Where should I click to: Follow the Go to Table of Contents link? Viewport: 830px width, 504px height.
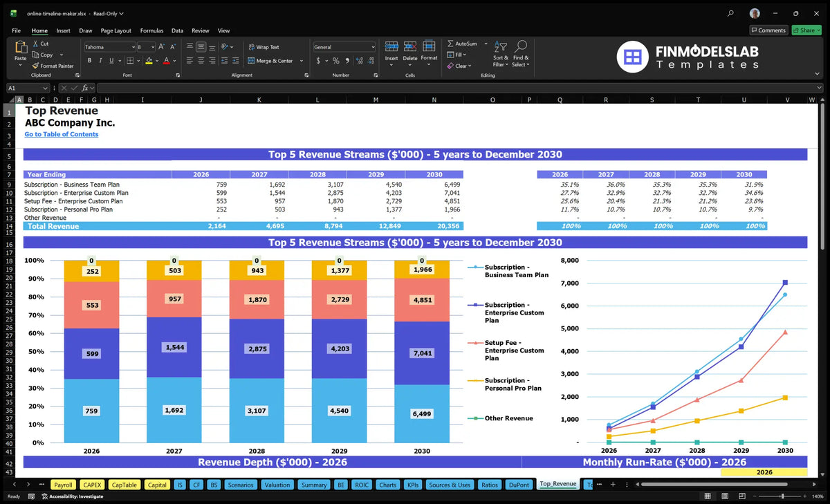coord(62,134)
